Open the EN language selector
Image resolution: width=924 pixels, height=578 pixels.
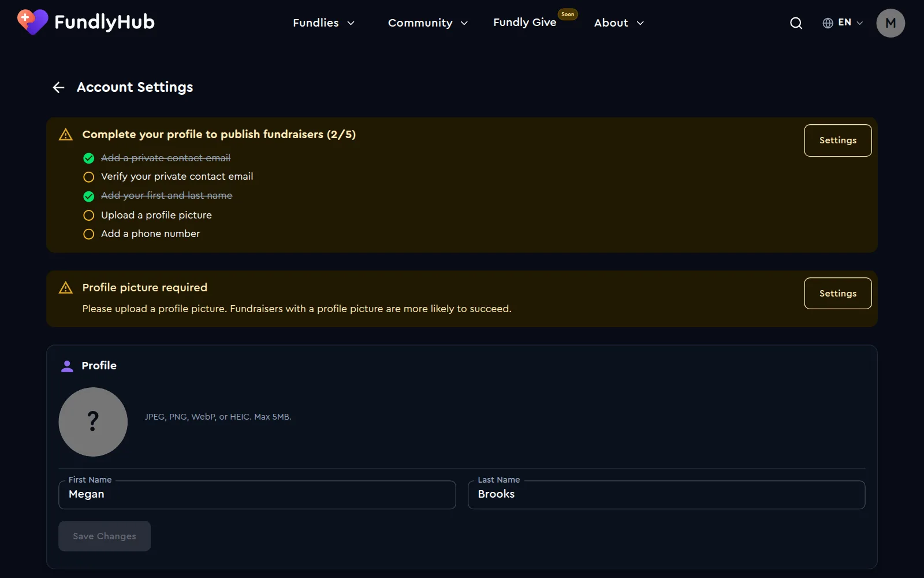click(x=843, y=23)
